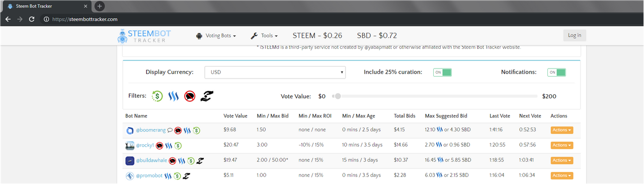
Task: Click the green refund icon in buildawhale row
Action: pos(191,161)
